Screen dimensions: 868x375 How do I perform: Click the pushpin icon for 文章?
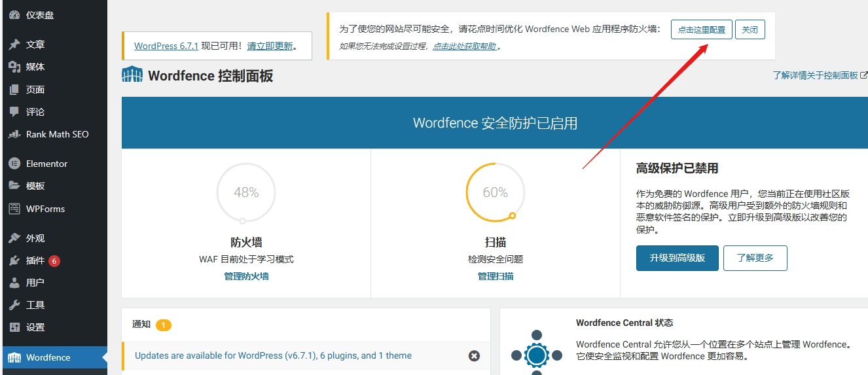pos(14,45)
